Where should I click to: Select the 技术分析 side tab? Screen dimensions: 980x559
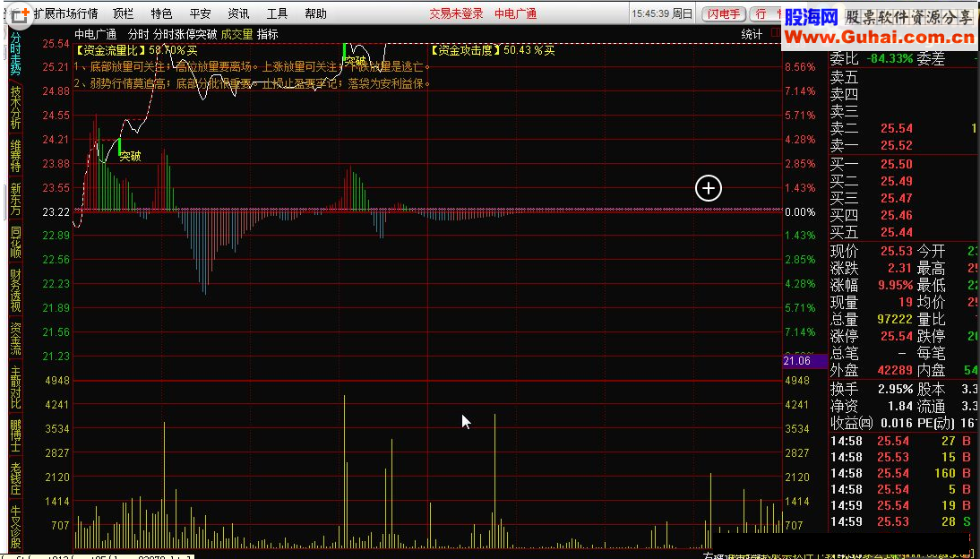(x=15, y=107)
